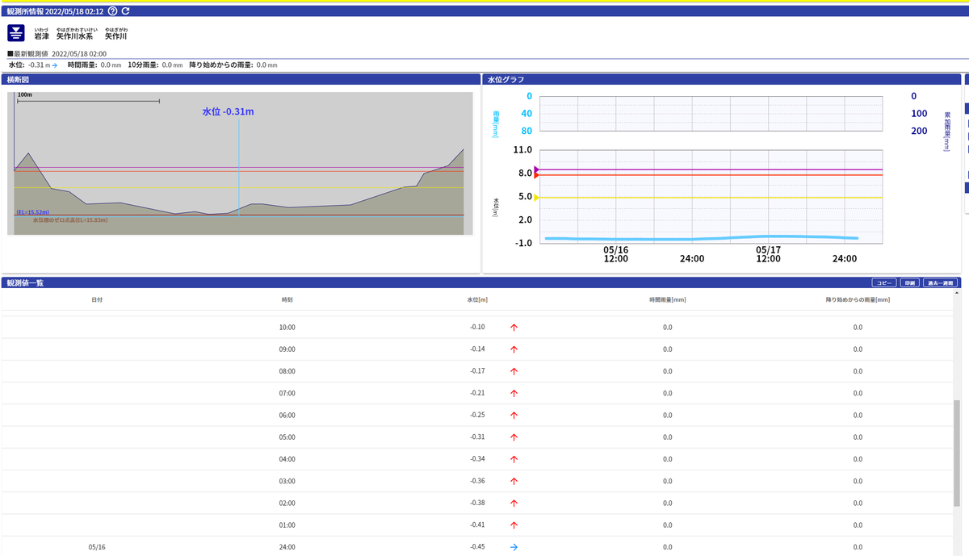969x560 pixels.
Task: Select the 04:00 time cell
Action: point(287,459)
